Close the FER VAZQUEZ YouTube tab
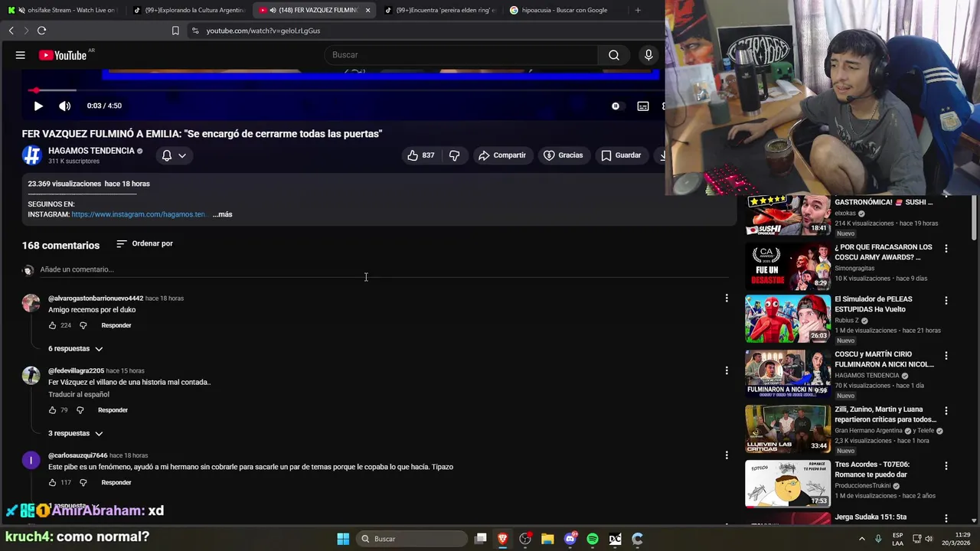Image resolution: width=980 pixels, height=551 pixels. [367, 10]
